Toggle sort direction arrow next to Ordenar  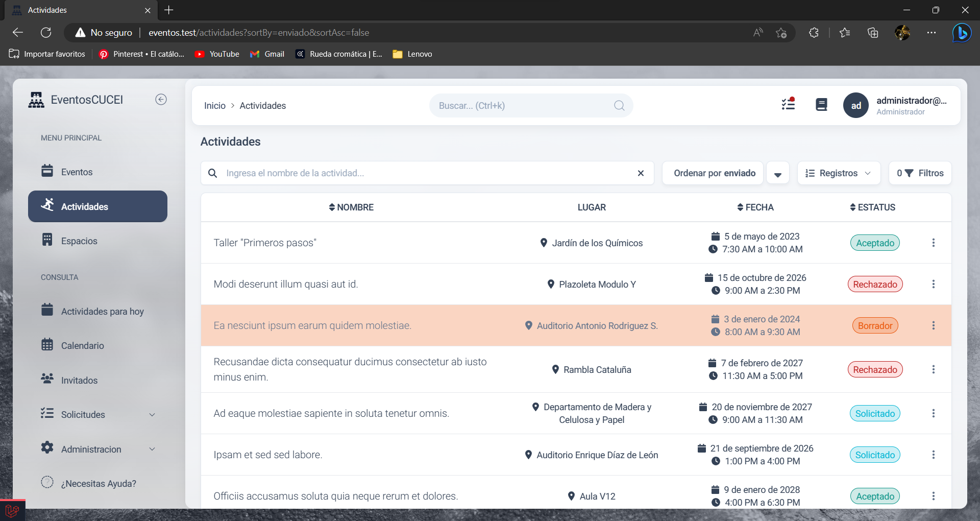tap(777, 174)
